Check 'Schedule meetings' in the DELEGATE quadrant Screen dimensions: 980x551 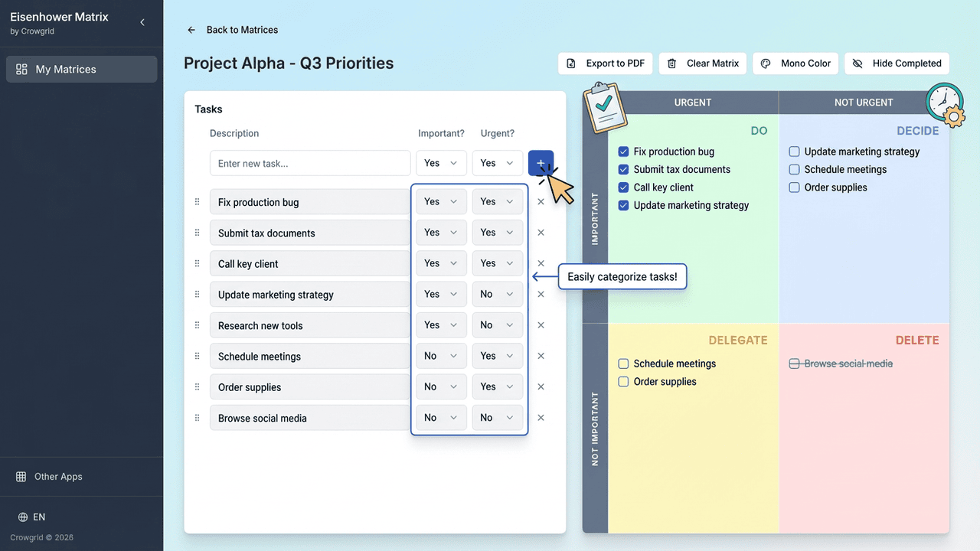(x=623, y=364)
